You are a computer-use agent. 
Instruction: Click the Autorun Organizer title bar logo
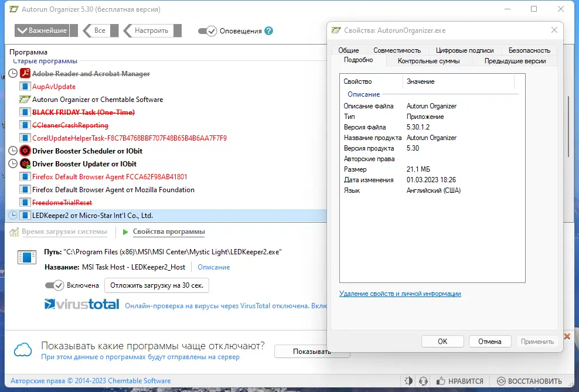[13, 9]
